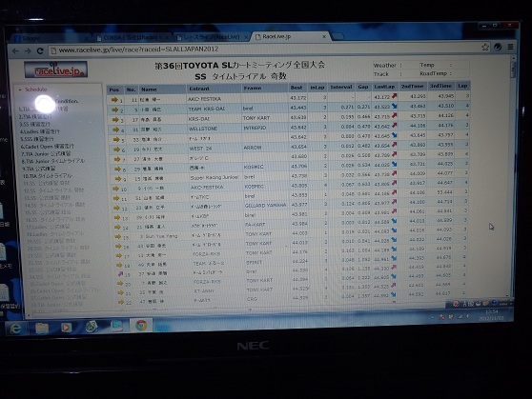The width and height of the screenshot is (532, 399).
Task: Click the horizontal scrollbar left arrow
Action: pos(29,315)
